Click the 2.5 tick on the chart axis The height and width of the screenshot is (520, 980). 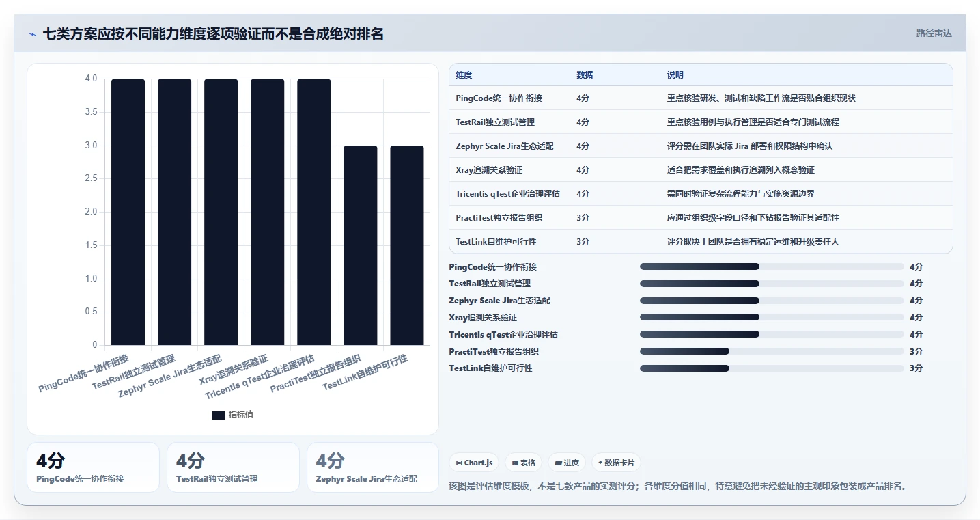91,178
